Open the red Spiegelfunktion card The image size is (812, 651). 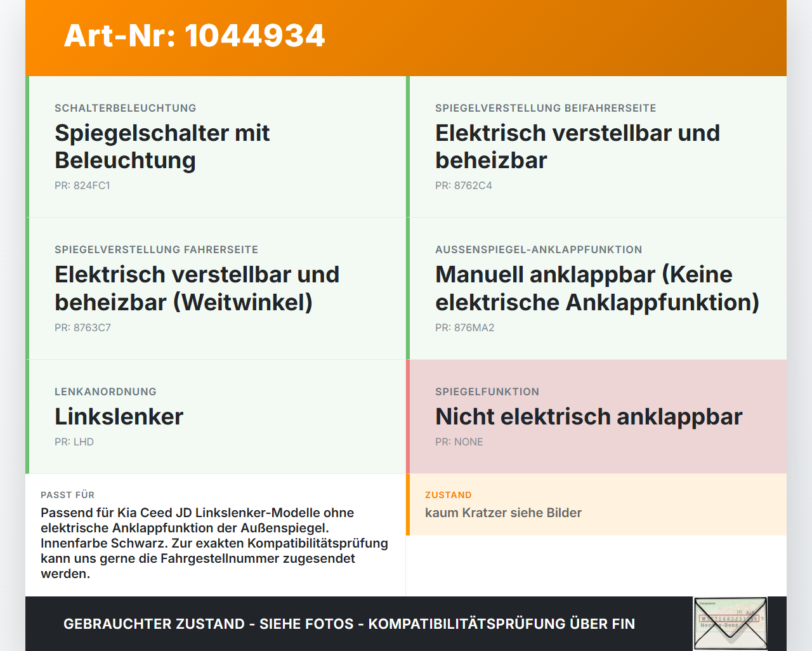596,417
